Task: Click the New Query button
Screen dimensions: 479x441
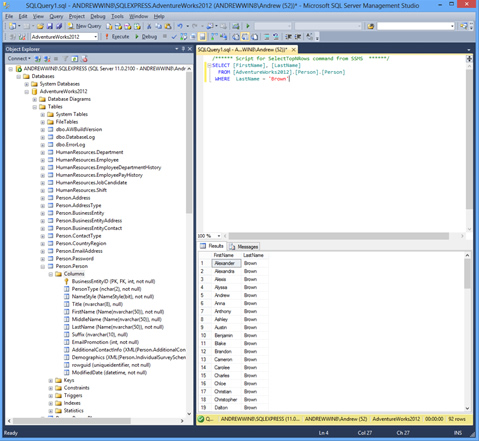Action: (84, 26)
